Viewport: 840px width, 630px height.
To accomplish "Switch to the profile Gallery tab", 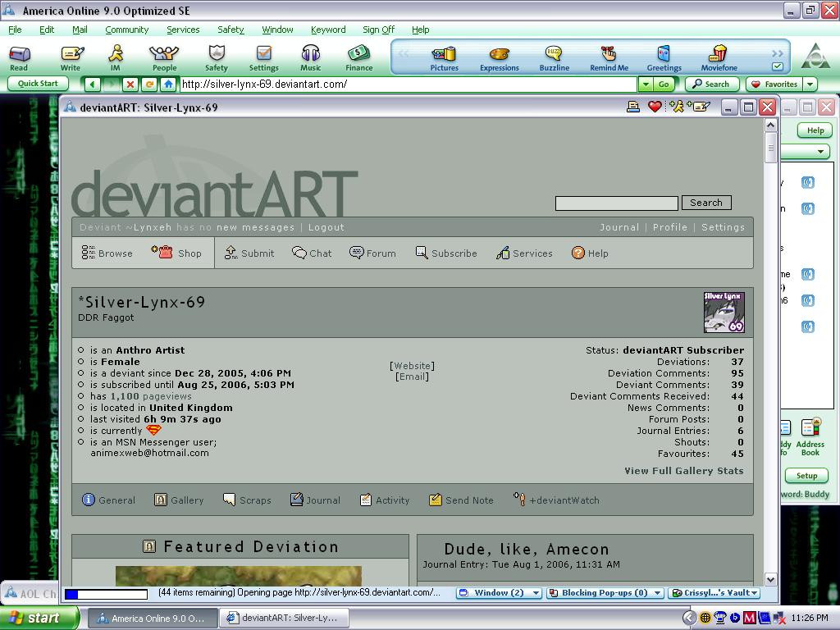I will pyautogui.click(x=179, y=500).
